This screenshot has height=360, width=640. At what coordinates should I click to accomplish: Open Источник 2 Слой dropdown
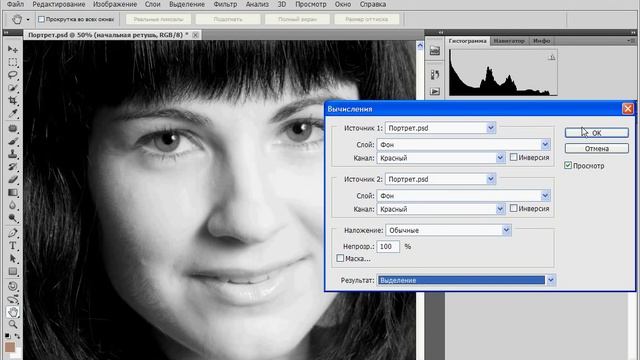tap(464, 196)
